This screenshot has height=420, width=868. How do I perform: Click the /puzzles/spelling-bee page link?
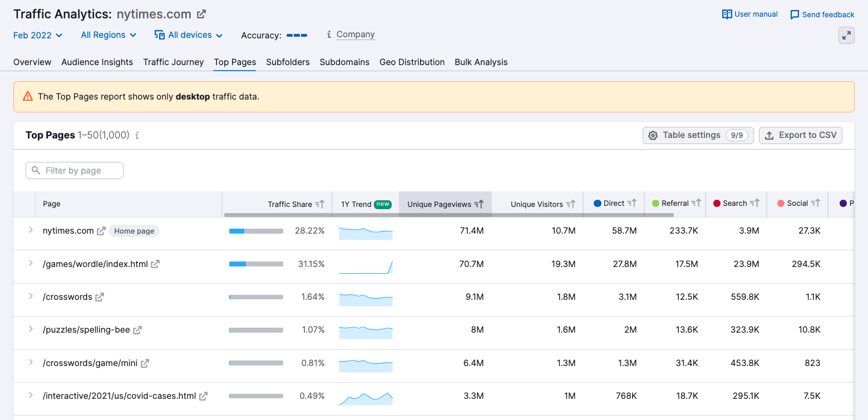86,330
